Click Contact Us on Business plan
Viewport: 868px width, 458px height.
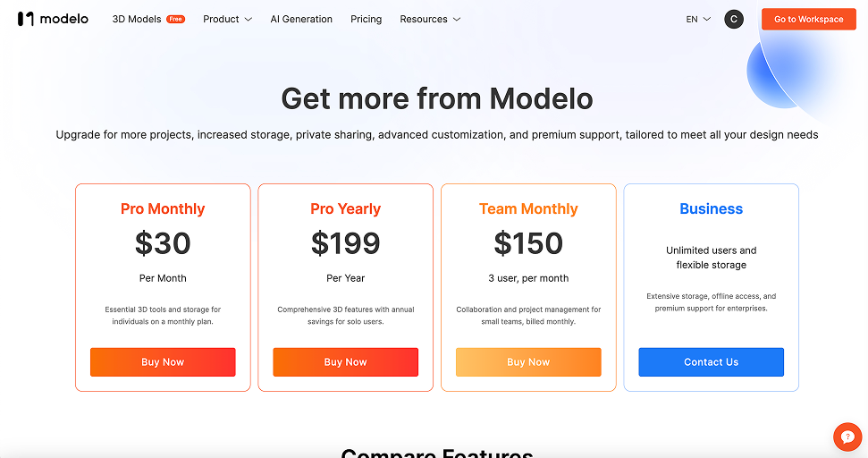711,362
